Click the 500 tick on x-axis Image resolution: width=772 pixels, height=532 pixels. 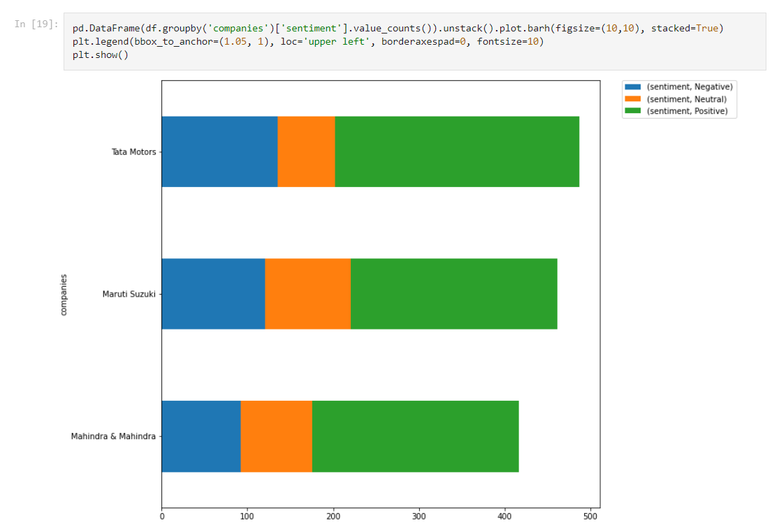pos(590,517)
